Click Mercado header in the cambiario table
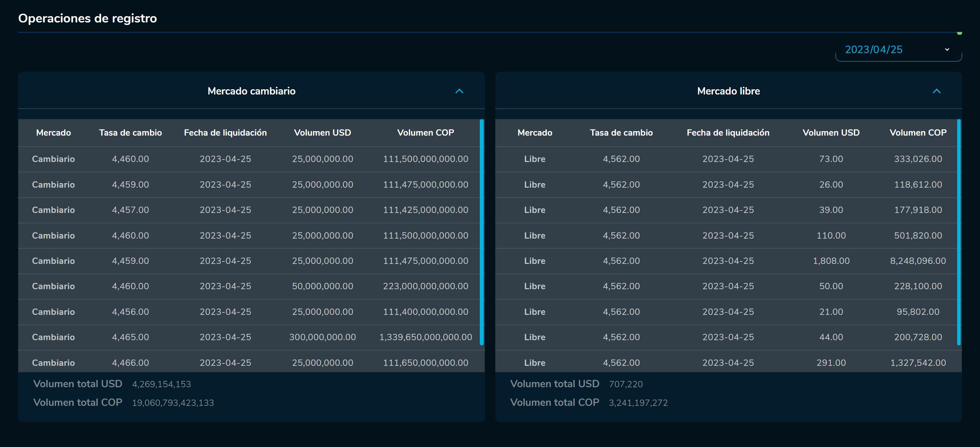Screen dimensions: 980x447 [x=53, y=133]
